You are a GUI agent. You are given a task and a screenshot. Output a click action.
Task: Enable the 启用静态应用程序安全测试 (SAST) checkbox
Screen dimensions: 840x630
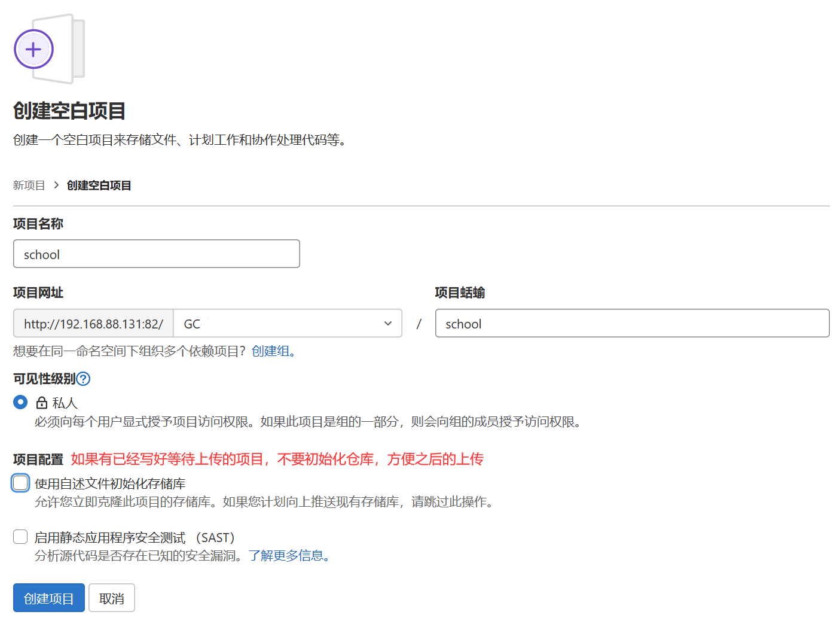coord(20,537)
